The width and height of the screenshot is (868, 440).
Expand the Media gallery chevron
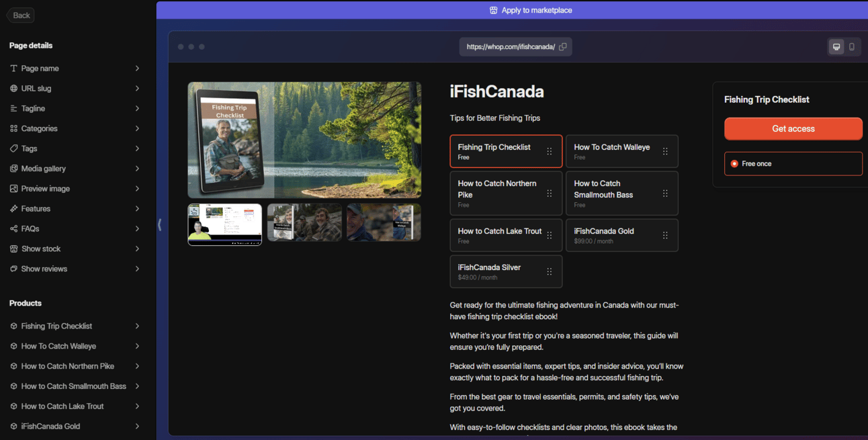tap(137, 169)
